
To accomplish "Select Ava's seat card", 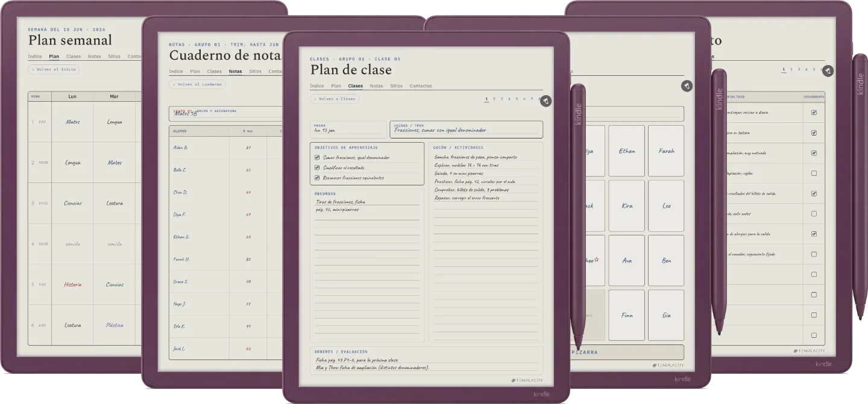I will tap(627, 261).
